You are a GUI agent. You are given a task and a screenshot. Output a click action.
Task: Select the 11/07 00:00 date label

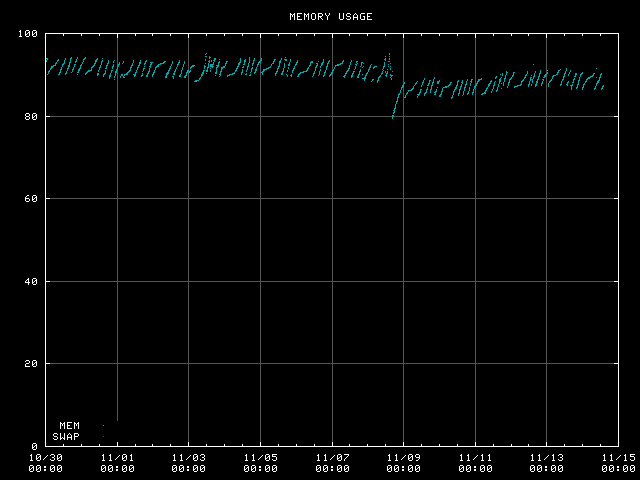332,462
